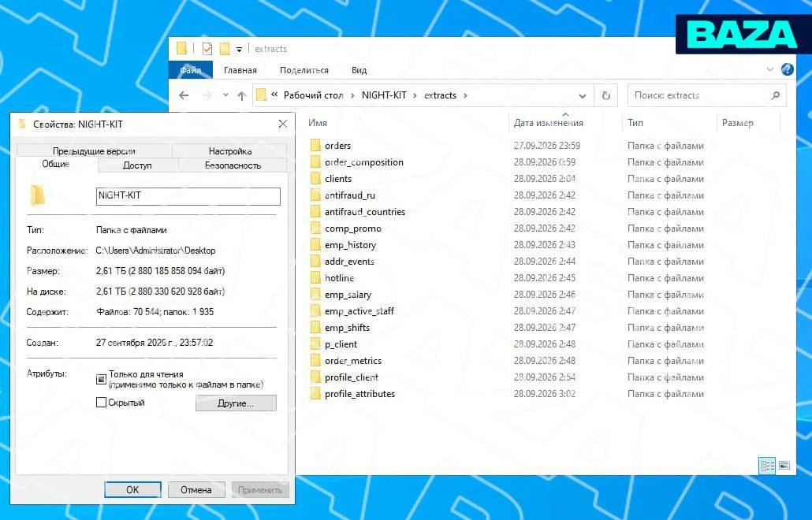
Task: Click the Properties checkmark quick access icon
Action: tap(207, 49)
